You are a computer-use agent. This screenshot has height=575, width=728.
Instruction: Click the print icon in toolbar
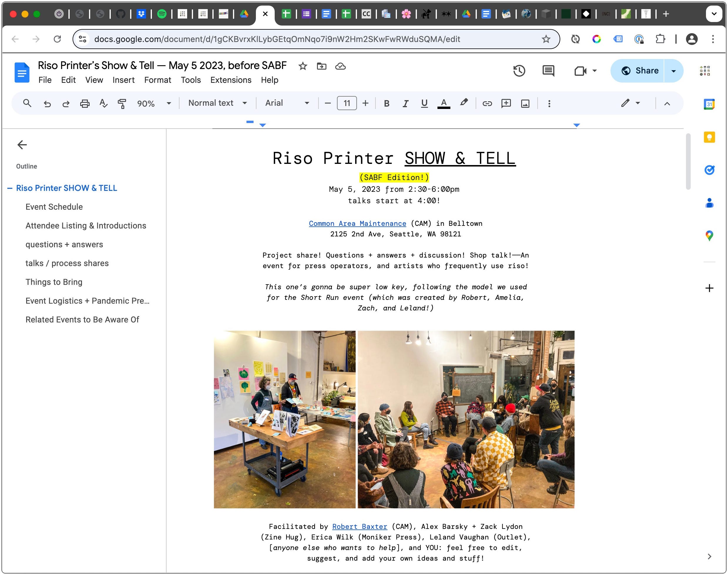pos(85,103)
